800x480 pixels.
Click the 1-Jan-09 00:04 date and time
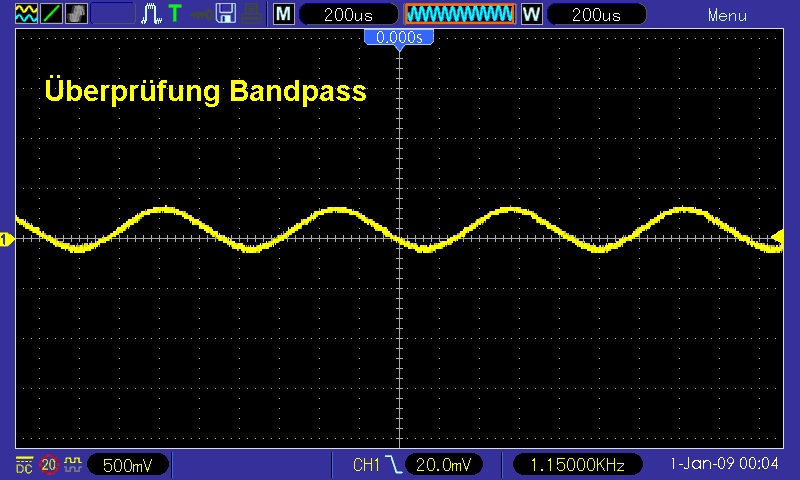724,464
